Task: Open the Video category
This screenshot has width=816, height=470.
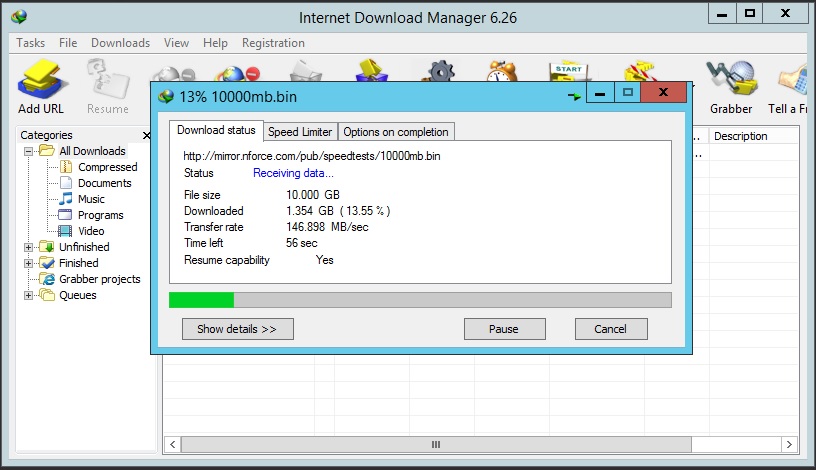Action: pyautogui.click(x=91, y=231)
